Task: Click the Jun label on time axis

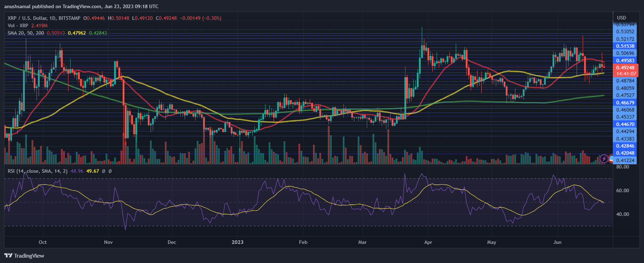Action: 558,242
